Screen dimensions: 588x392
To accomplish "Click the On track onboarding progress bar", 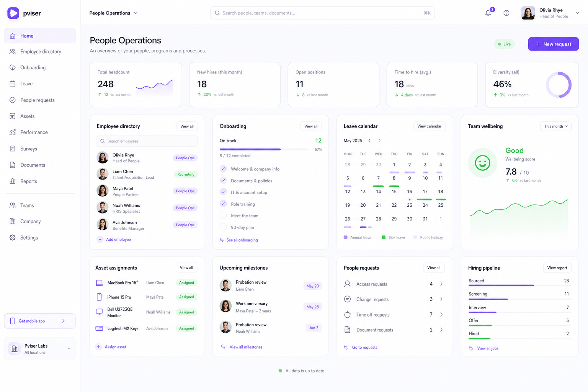I will pos(264,149).
